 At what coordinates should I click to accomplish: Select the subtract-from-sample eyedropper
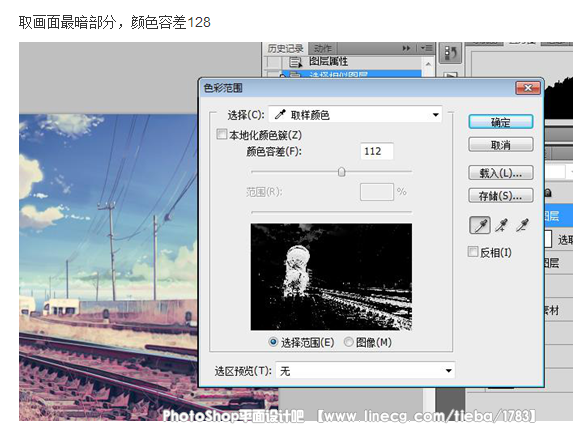tap(522, 225)
